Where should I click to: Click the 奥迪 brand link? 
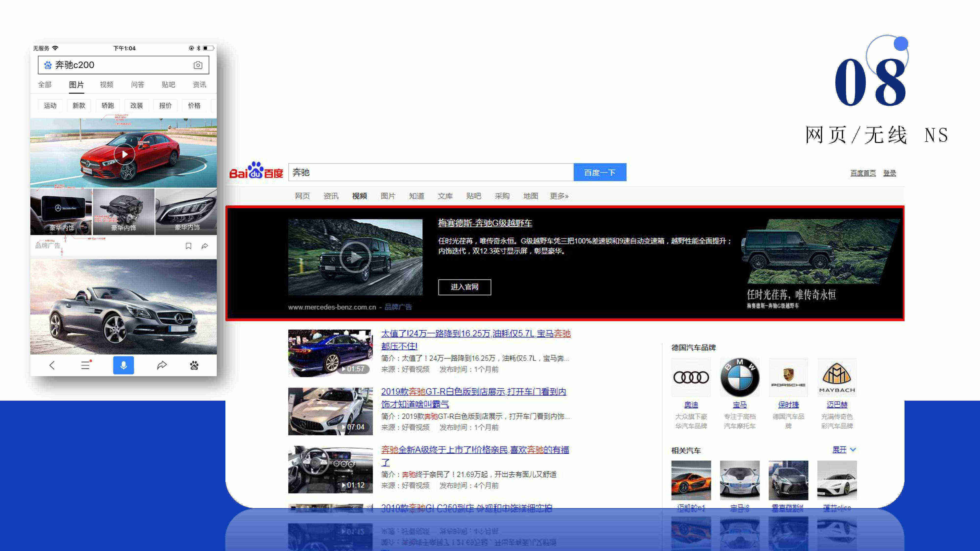tap(691, 405)
